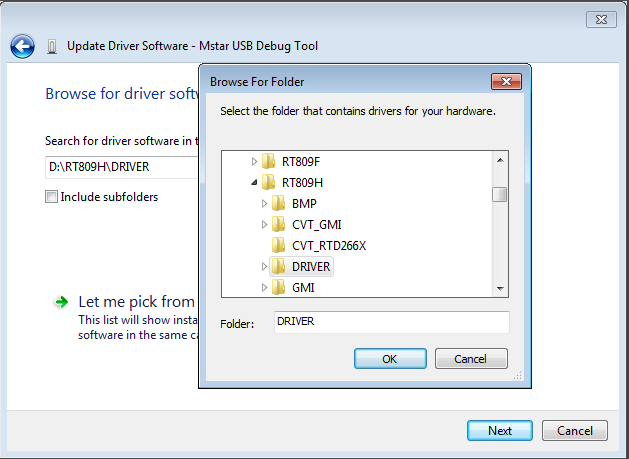The image size is (629, 459).
Task: Select the RT809H tree label
Action: [x=302, y=183]
